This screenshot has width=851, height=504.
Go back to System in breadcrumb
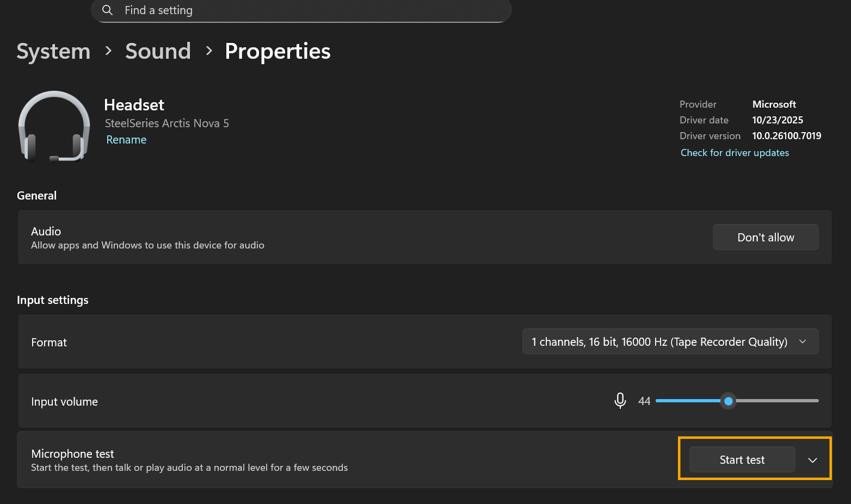pos(53,51)
